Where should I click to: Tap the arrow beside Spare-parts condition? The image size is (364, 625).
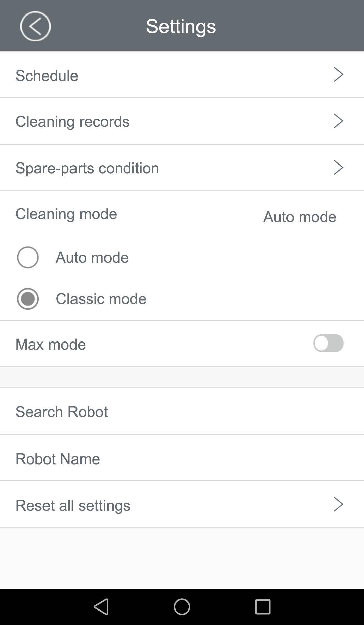pyautogui.click(x=338, y=168)
